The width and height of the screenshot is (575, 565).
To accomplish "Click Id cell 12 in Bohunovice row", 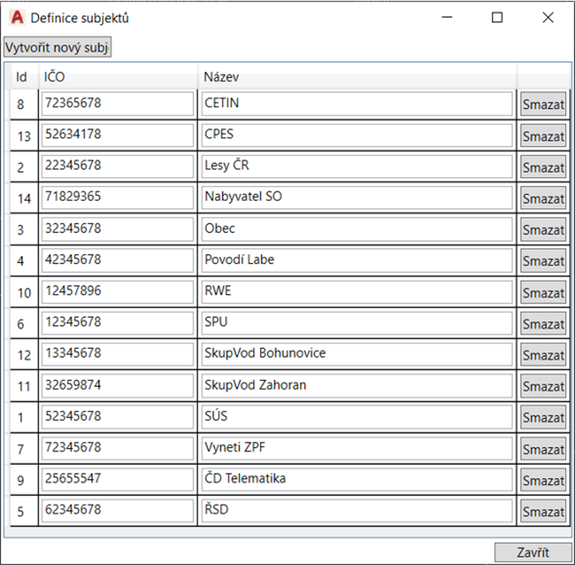I will (24, 355).
